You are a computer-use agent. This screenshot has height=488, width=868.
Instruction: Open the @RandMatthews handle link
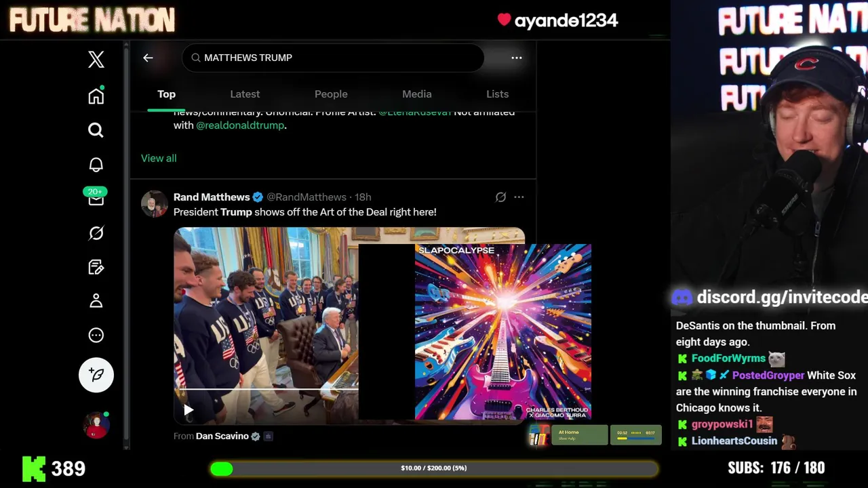point(307,197)
